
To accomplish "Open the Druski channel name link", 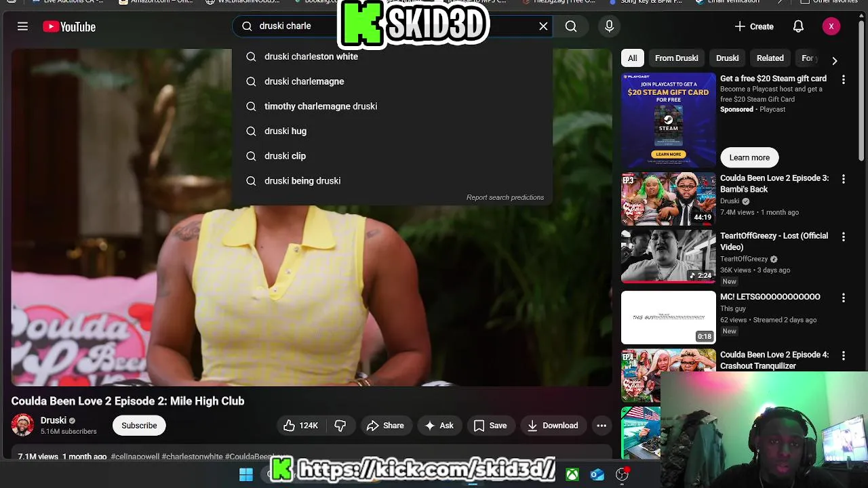I will [x=53, y=420].
